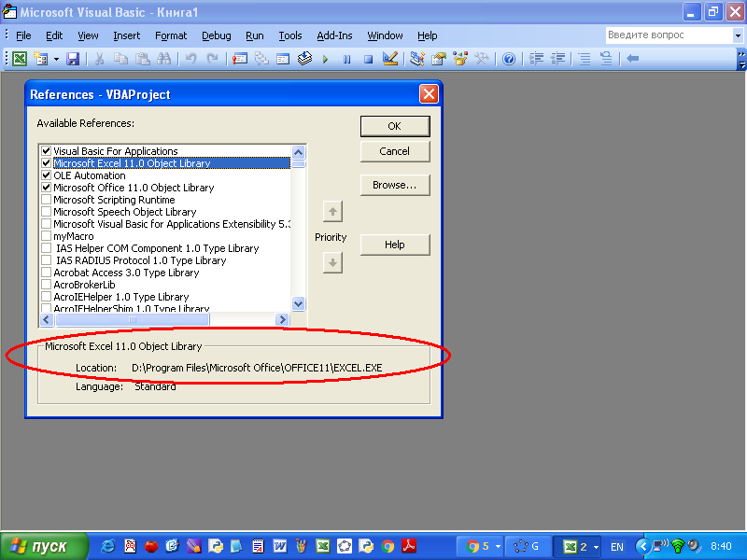This screenshot has height=560, width=747.
Task: Click the vertical scrollbar thumb in references list
Action: (298, 164)
